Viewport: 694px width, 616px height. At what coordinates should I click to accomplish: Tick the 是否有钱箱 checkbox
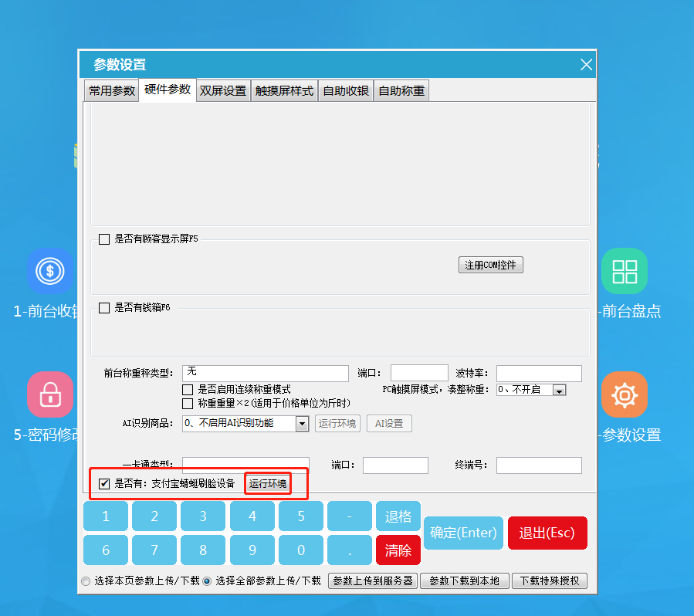(104, 308)
